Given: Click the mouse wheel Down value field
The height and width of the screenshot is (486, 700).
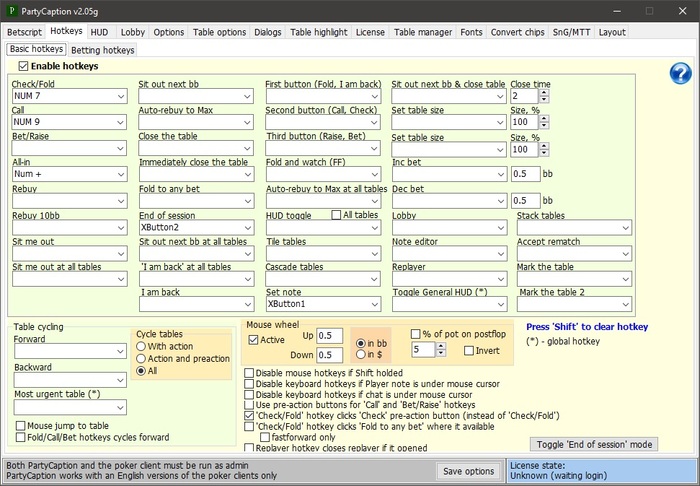Looking at the screenshot, I should tap(329, 355).
